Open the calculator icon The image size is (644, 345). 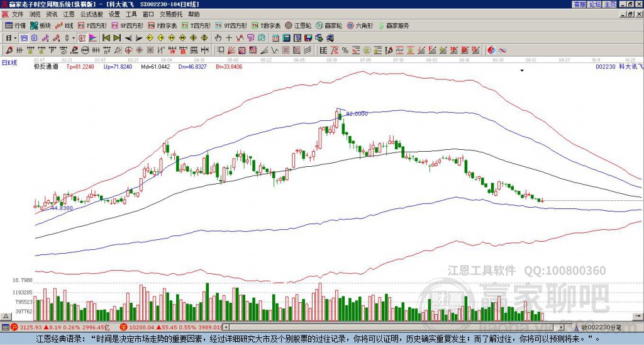pyautogui.click(x=287, y=38)
